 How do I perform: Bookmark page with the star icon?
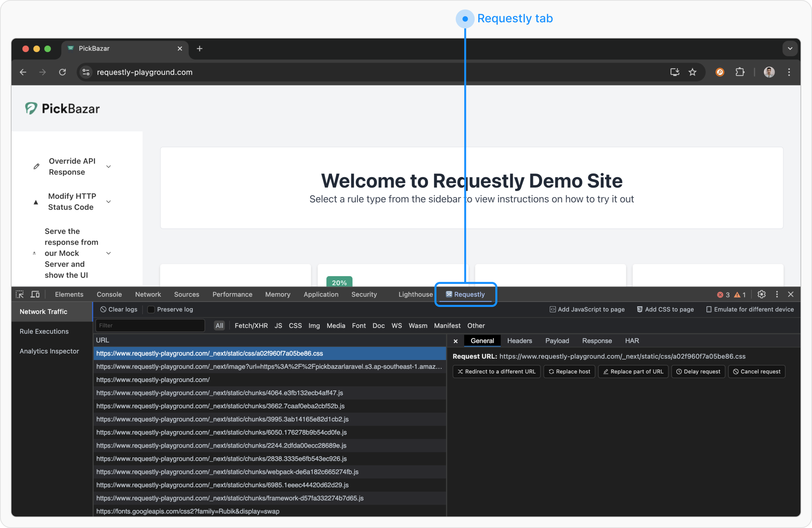pyautogui.click(x=692, y=72)
